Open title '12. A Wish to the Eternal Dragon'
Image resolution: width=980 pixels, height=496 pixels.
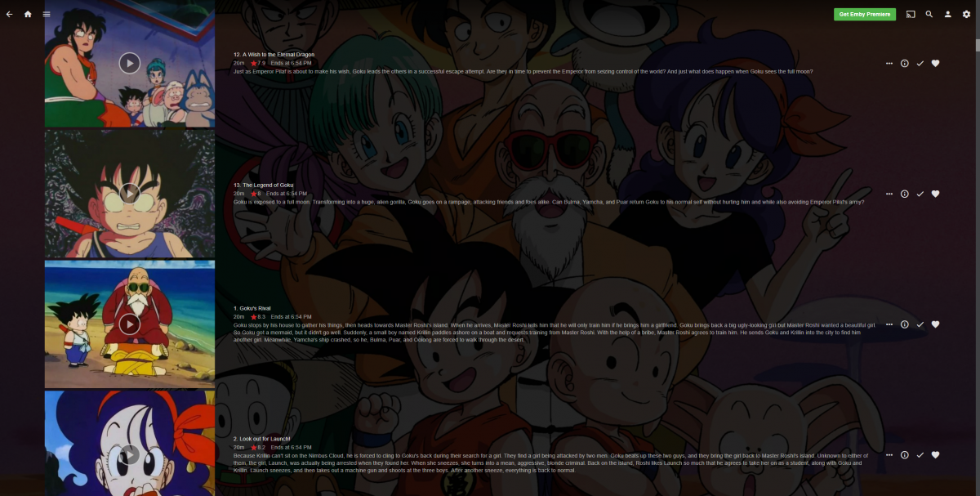(x=274, y=55)
